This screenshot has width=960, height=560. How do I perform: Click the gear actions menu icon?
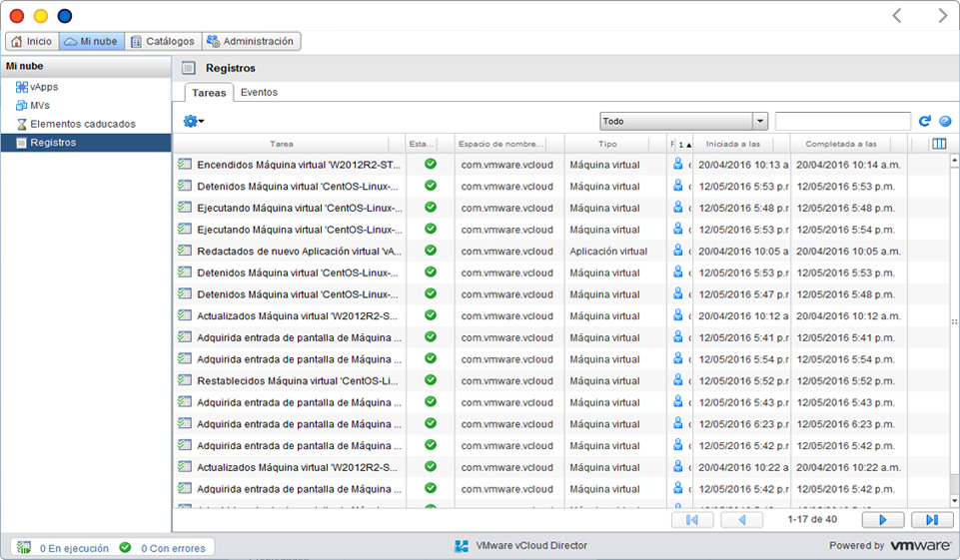193,121
